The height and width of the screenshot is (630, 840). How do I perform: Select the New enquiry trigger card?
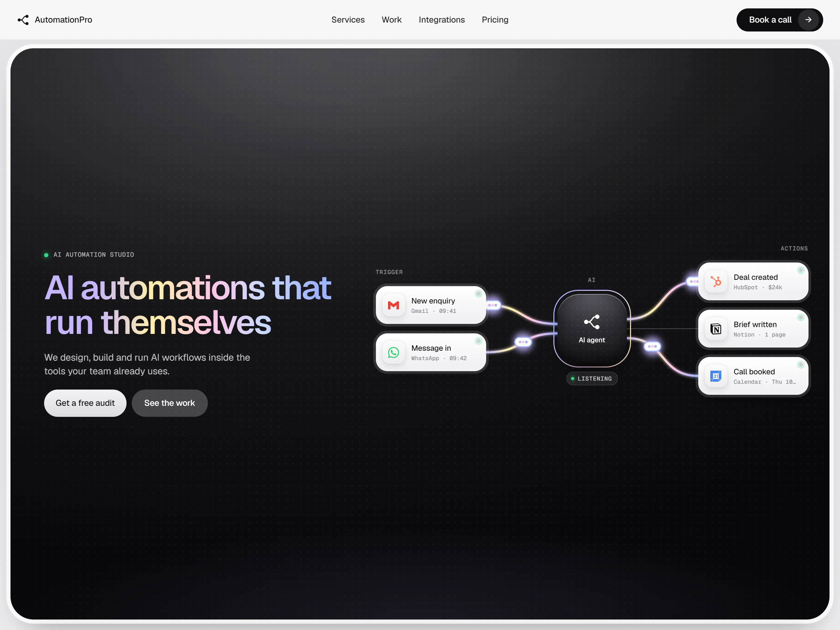point(431,305)
